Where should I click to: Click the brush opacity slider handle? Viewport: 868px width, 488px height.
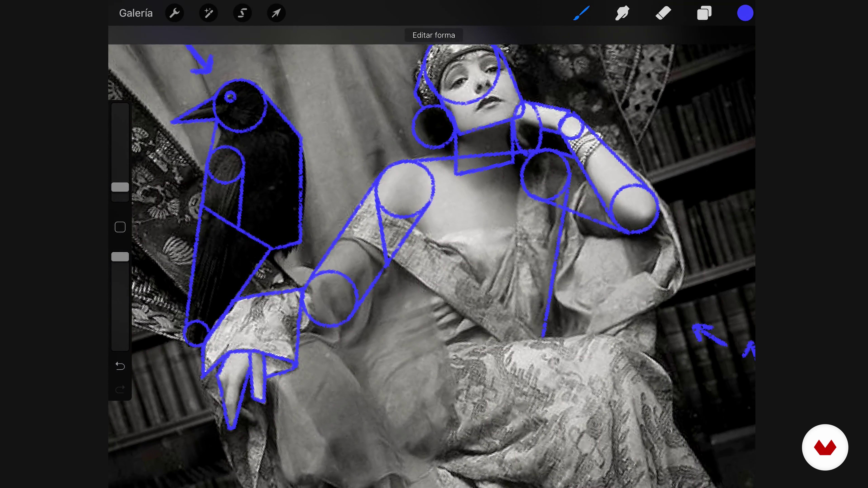[x=120, y=257]
